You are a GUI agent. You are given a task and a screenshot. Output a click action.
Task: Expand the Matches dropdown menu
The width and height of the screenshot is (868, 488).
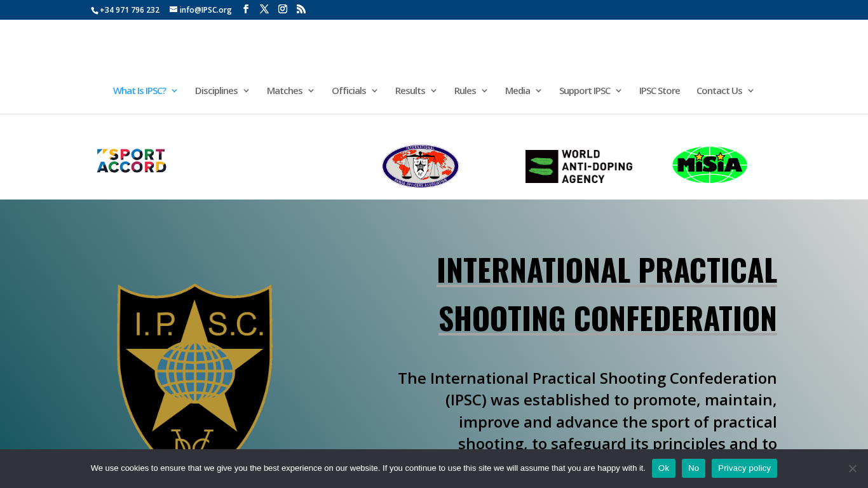coord(290,91)
